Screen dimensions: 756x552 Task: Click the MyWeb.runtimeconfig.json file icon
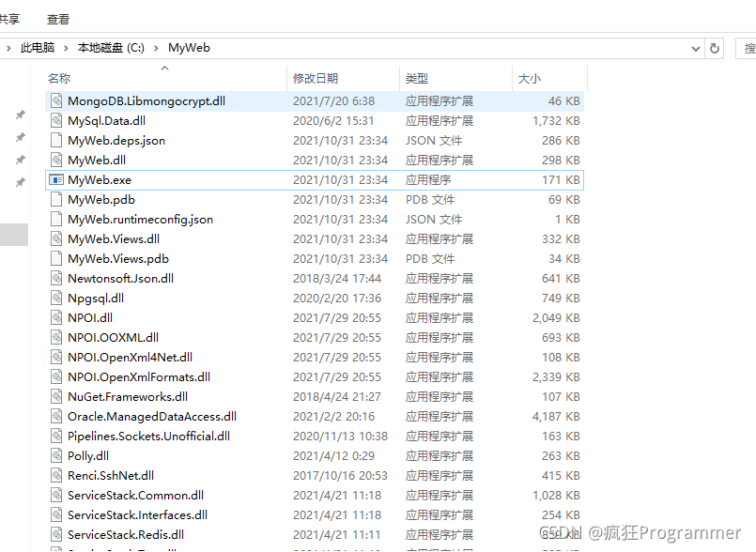pos(56,219)
